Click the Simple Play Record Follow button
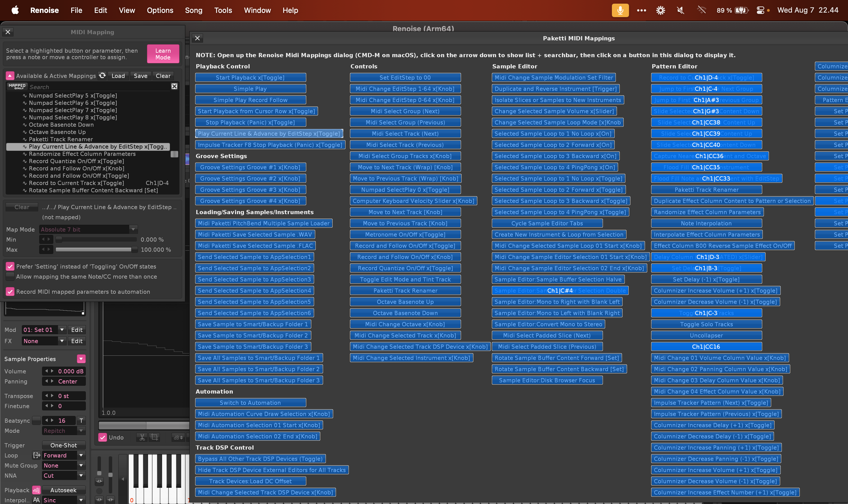 coord(250,100)
